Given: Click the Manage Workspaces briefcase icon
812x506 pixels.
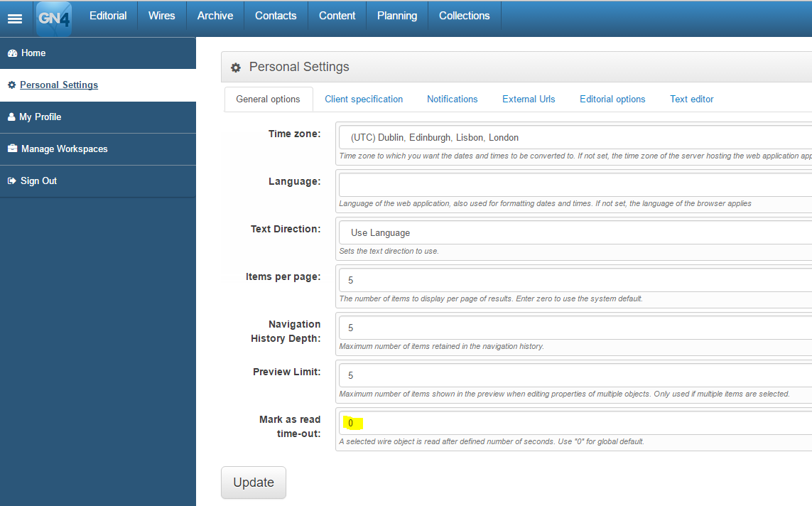Looking at the screenshot, I should point(12,149).
